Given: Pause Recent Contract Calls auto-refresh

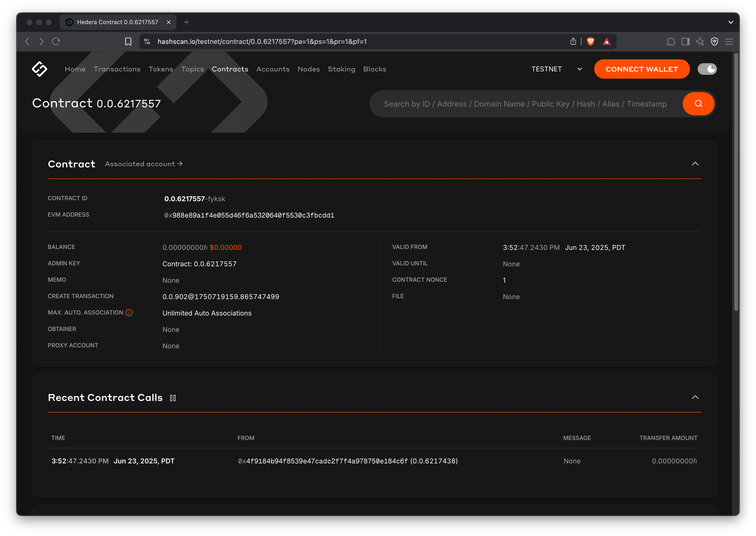Looking at the screenshot, I should pyautogui.click(x=173, y=398).
